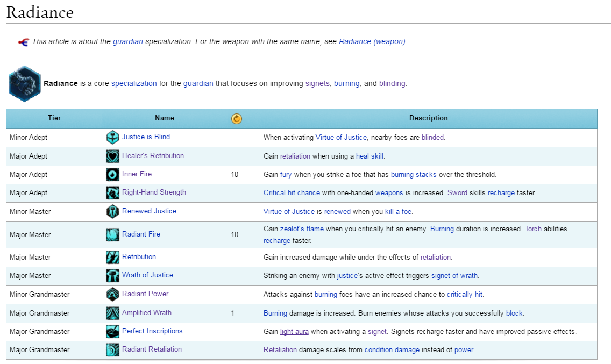Click the Radiance specialization hexagon icon
The image size is (611, 364).
[25, 84]
